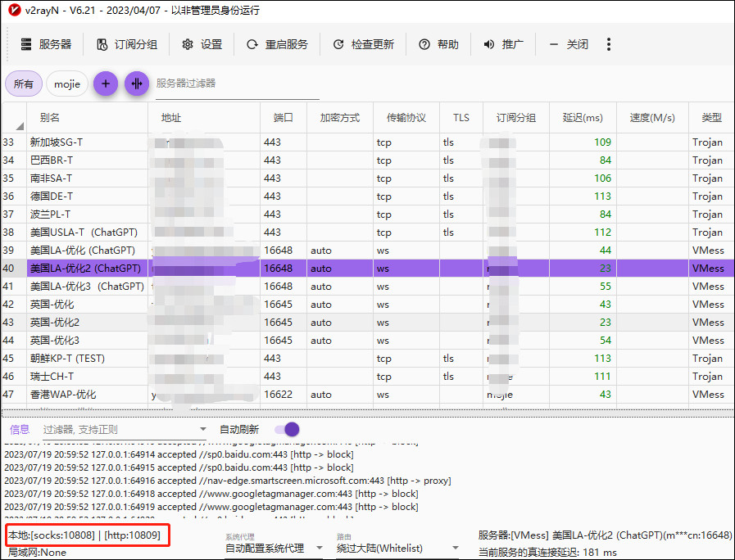Sort by the 类型 column header
The width and height of the screenshot is (735, 560).
(x=711, y=118)
